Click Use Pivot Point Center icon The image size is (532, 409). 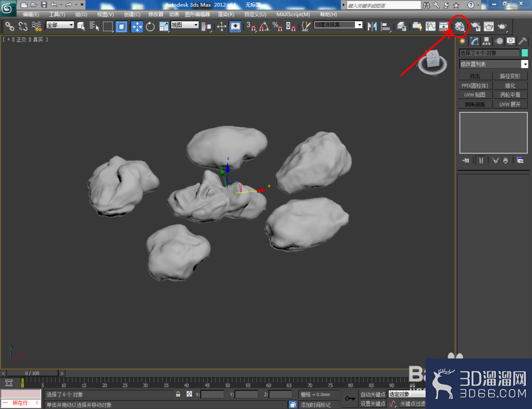pyautogui.click(x=206, y=26)
